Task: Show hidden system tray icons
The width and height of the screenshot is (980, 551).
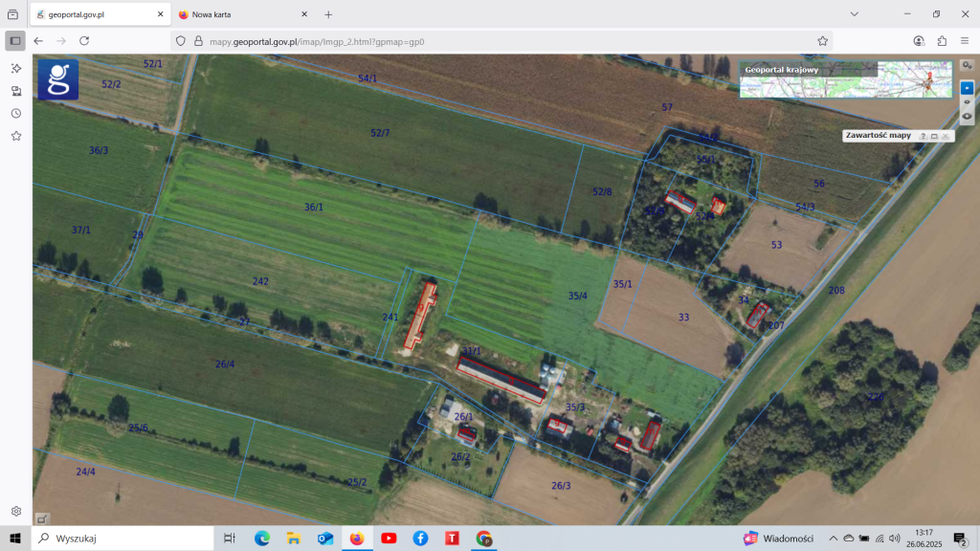Action: point(833,539)
